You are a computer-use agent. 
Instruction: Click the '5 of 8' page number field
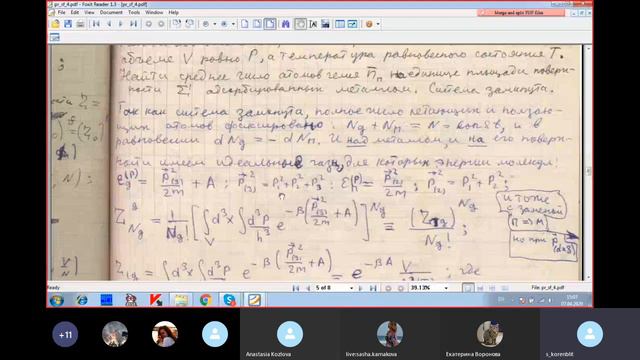[x=331, y=288]
